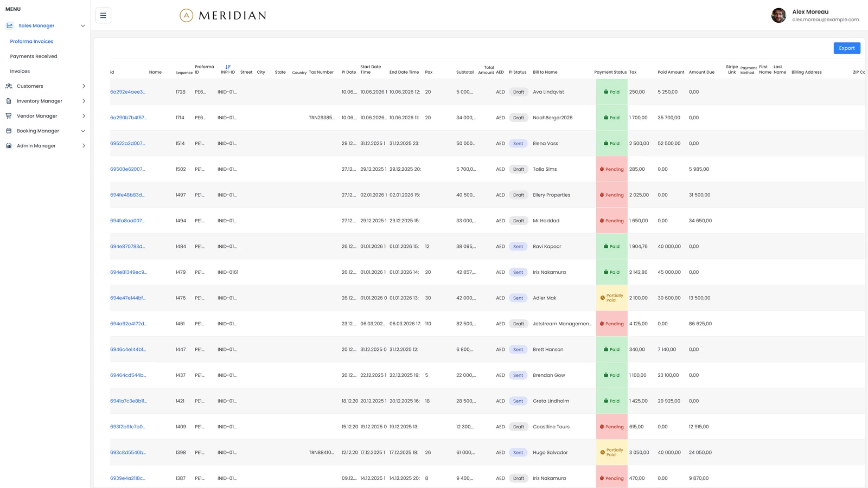The width and height of the screenshot is (868, 488).
Task: Click the Export button
Action: [x=847, y=48]
